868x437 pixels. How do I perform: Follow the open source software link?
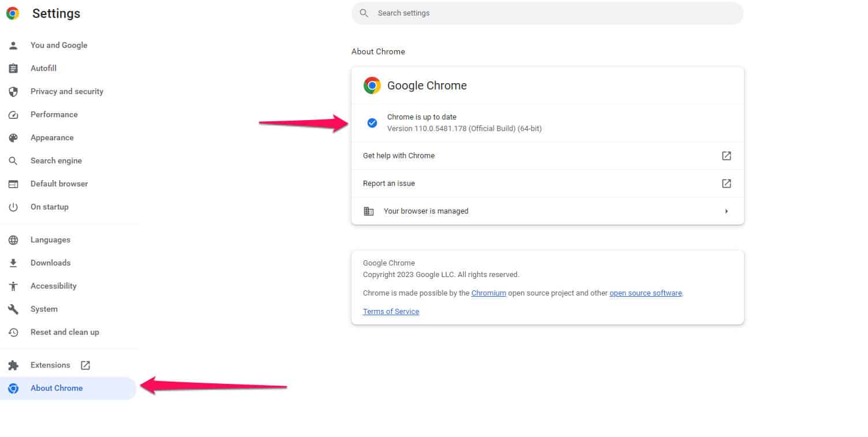(x=645, y=293)
